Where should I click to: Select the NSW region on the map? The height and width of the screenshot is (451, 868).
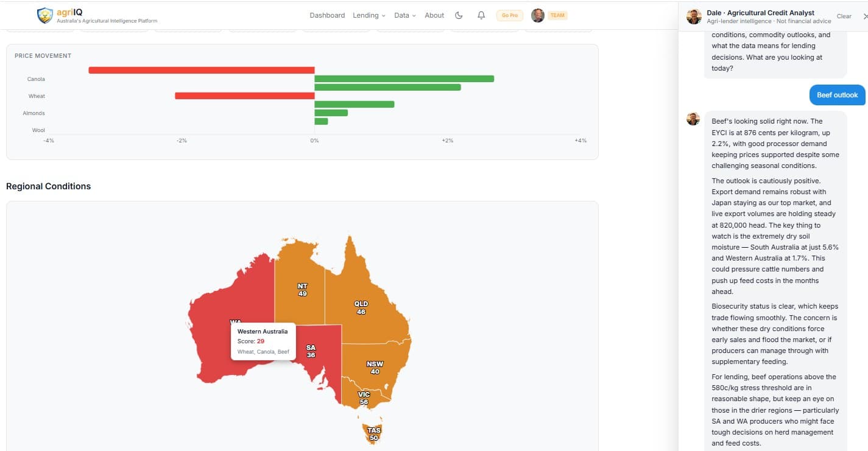click(x=374, y=366)
